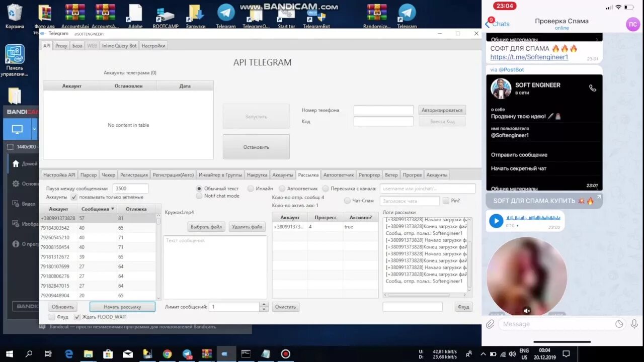Screen dimensions: 644x362
Task: Tap the microphone icon in phone chat
Action: [x=634, y=324]
